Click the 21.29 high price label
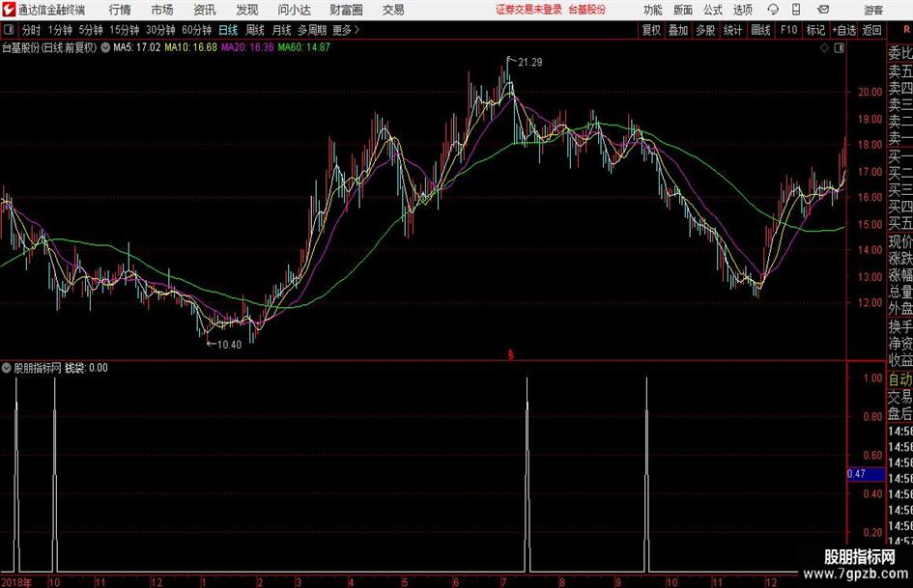 [x=529, y=63]
